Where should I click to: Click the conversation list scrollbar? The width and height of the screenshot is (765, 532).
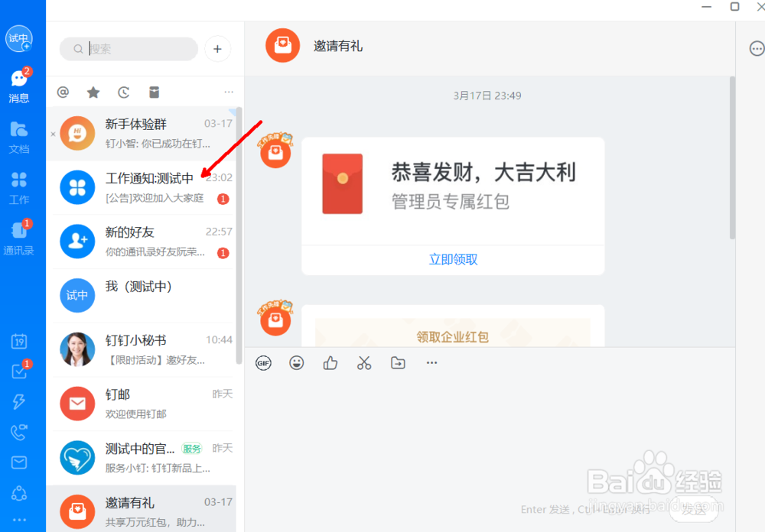click(x=239, y=235)
